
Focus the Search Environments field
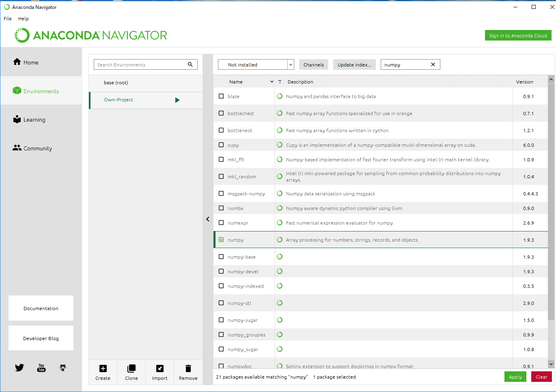coord(141,64)
